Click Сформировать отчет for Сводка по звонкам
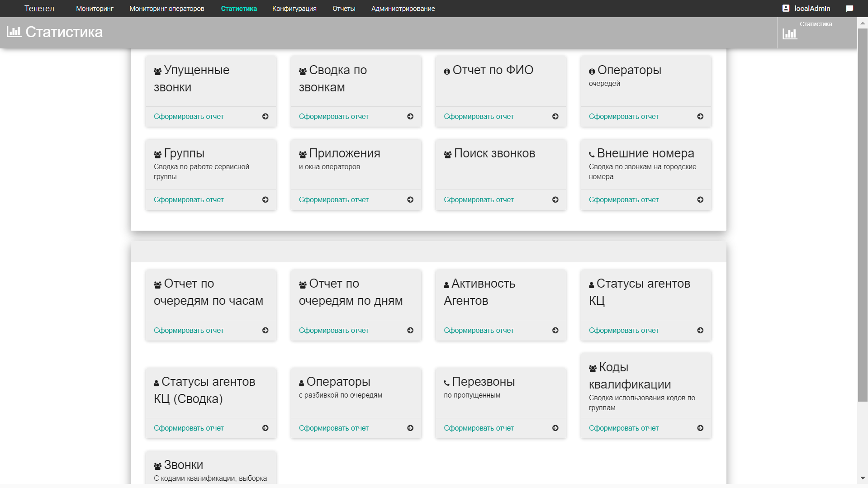Viewport: 868px width, 488px height. coord(334,116)
